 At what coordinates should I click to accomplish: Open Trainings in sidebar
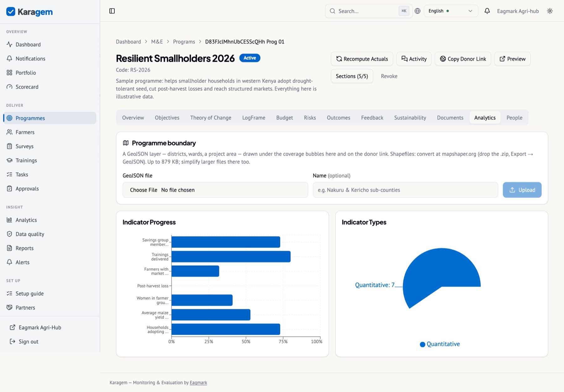50,160
